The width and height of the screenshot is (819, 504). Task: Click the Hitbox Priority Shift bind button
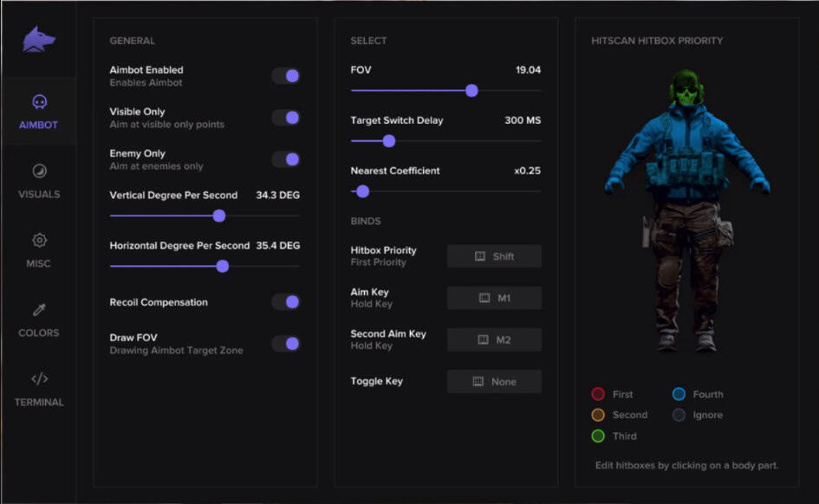[x=494, y=256]
